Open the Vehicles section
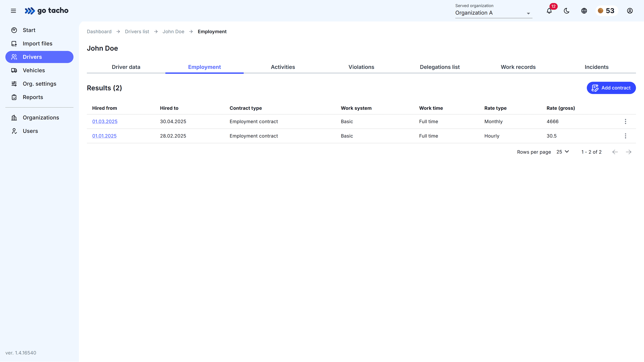Screen dimensions: 644x362 (x=34, y=70)
